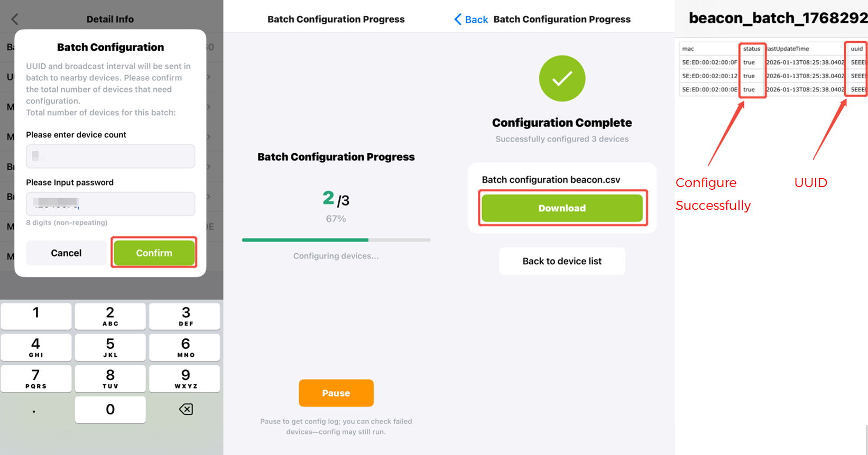The image size is (868, 455).
Task: Click the device count input field
Action: click(110, 156)
